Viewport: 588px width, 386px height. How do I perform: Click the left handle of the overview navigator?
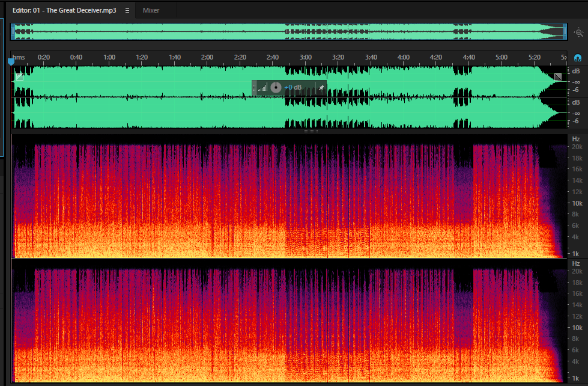coord(13,31)
